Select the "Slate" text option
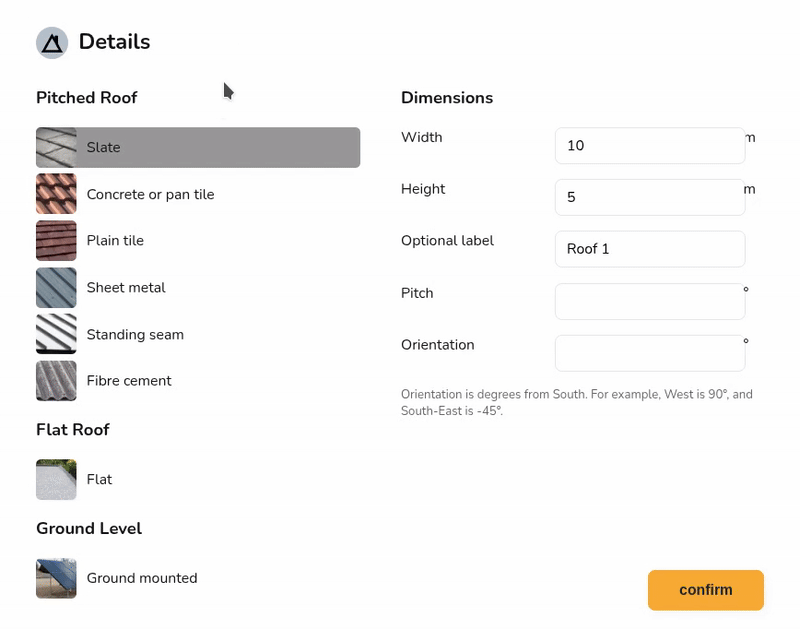The image size is (800, 629). 104,147
